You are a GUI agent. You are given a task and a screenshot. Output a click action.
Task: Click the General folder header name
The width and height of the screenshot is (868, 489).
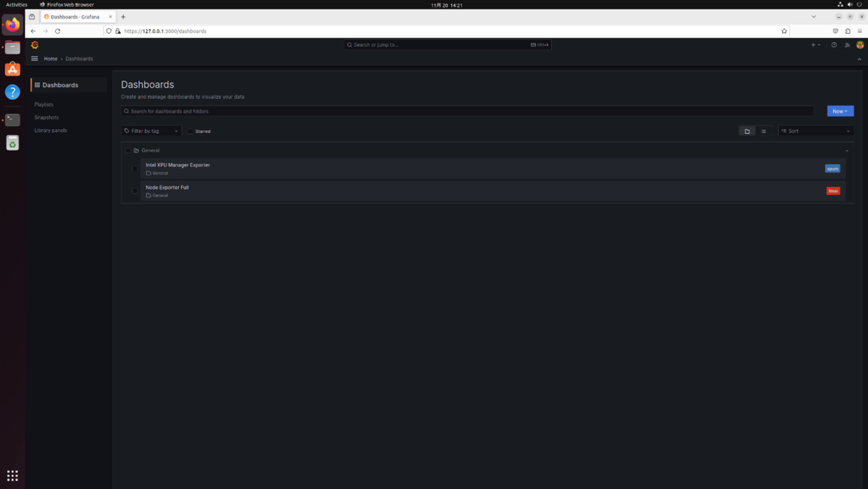pos(150,150)
